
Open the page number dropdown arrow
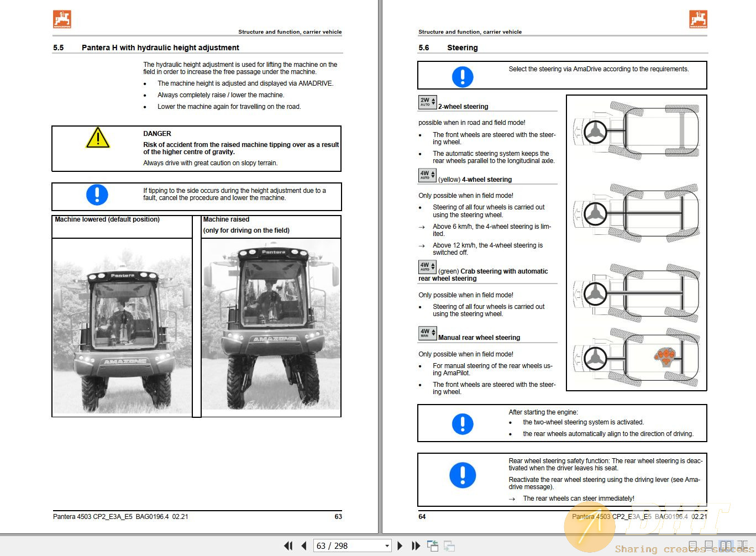tap(387, 546)
